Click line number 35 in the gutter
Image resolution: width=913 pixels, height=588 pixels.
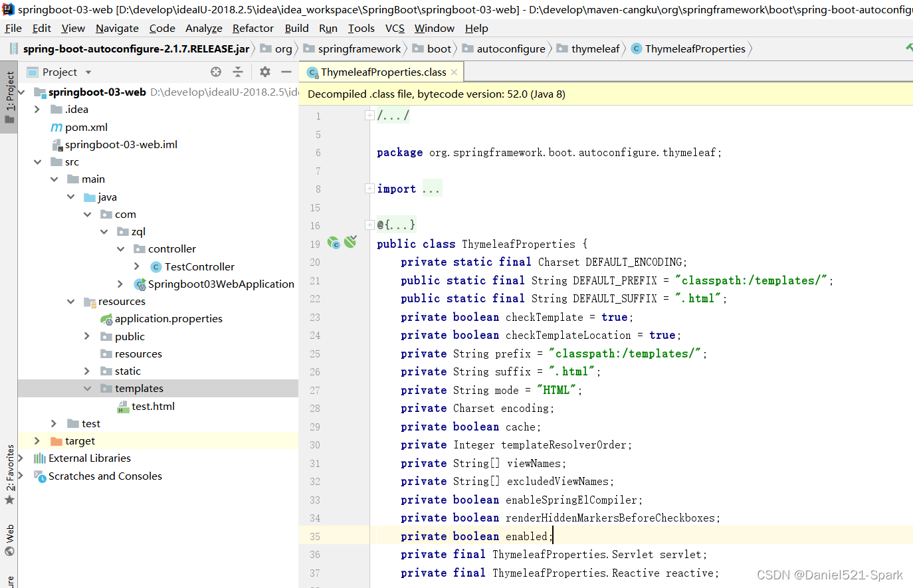coord(315,536)
